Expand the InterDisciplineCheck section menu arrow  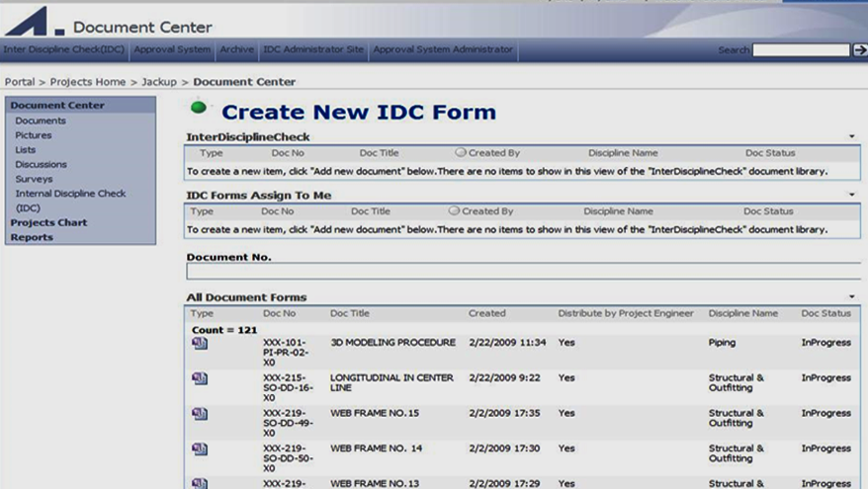(852, 136)
